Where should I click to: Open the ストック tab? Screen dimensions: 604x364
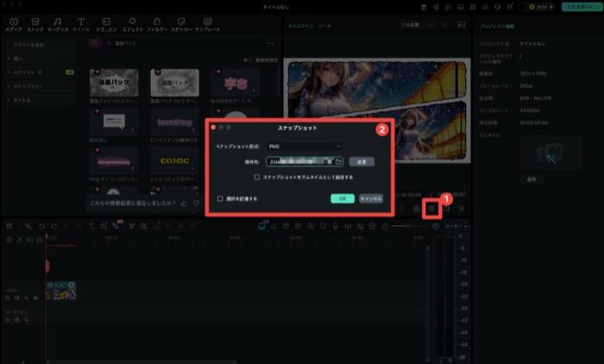pos(35,24)
